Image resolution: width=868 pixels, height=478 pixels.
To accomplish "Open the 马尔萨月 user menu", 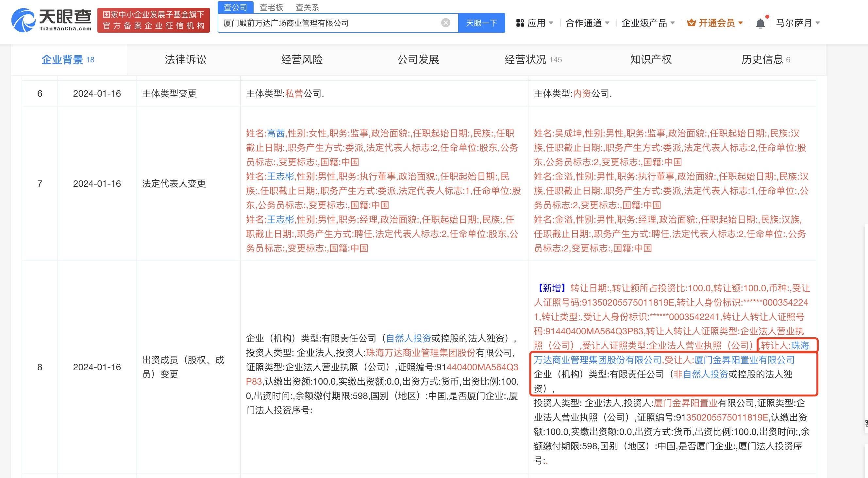I will point(798,23).
